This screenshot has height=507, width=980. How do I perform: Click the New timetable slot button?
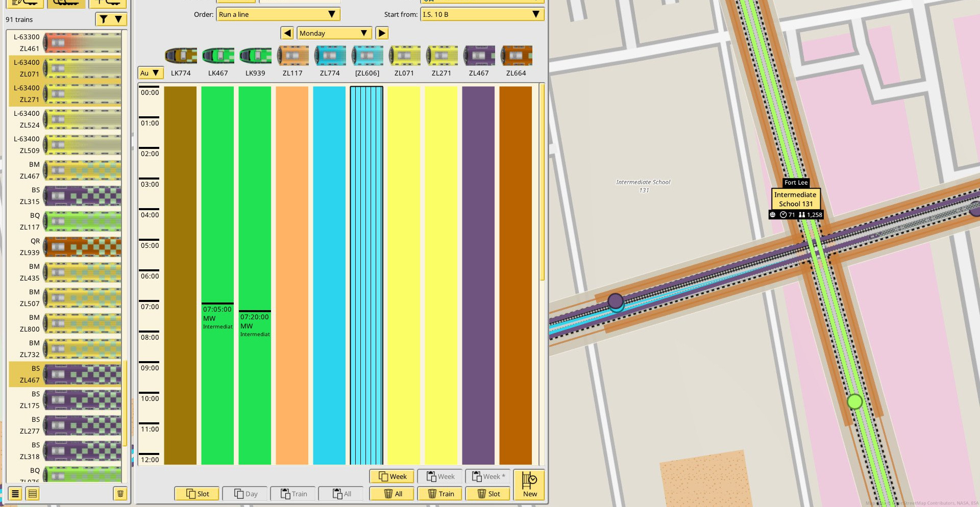click(529, 485)
